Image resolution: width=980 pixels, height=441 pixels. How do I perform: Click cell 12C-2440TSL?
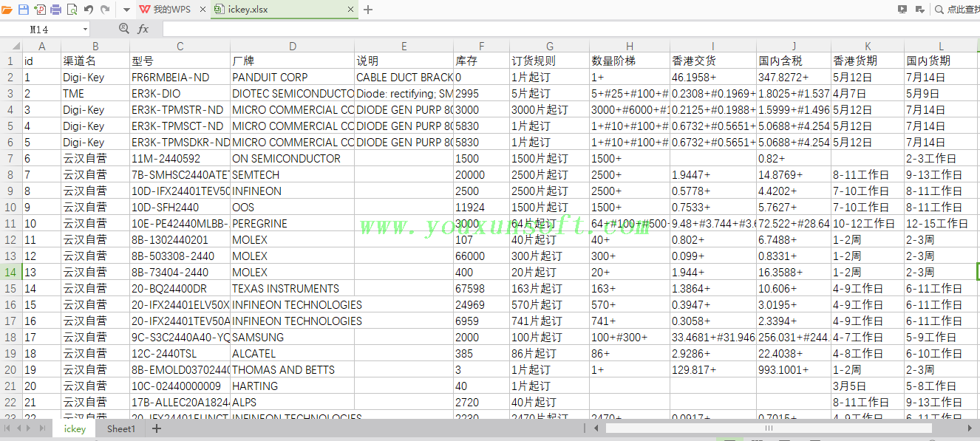[180, 353]
